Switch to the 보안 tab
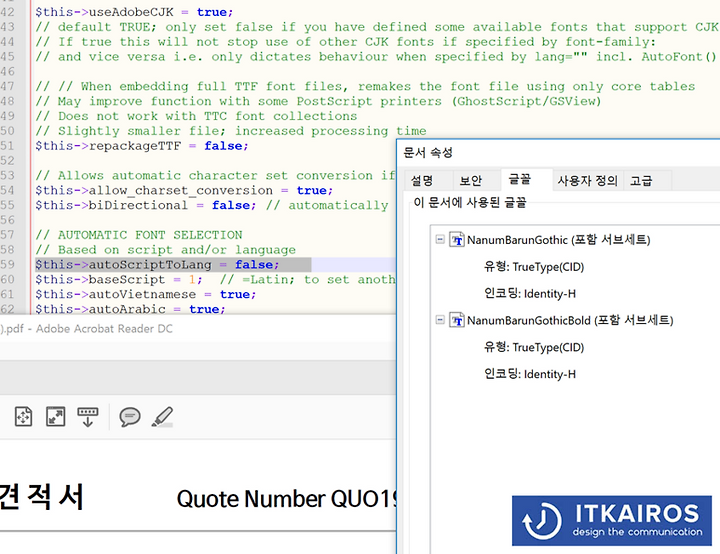Screen dimensions: 720x554 pos(471,181)
